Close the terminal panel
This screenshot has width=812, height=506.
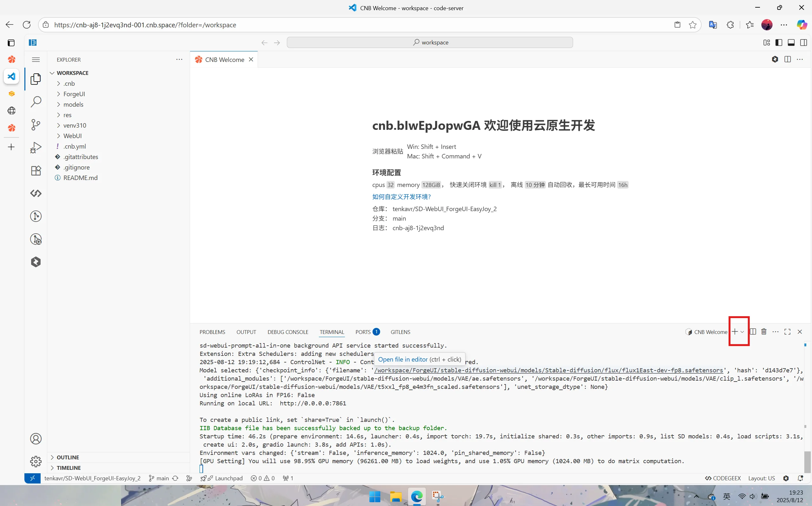coord(800,332)
